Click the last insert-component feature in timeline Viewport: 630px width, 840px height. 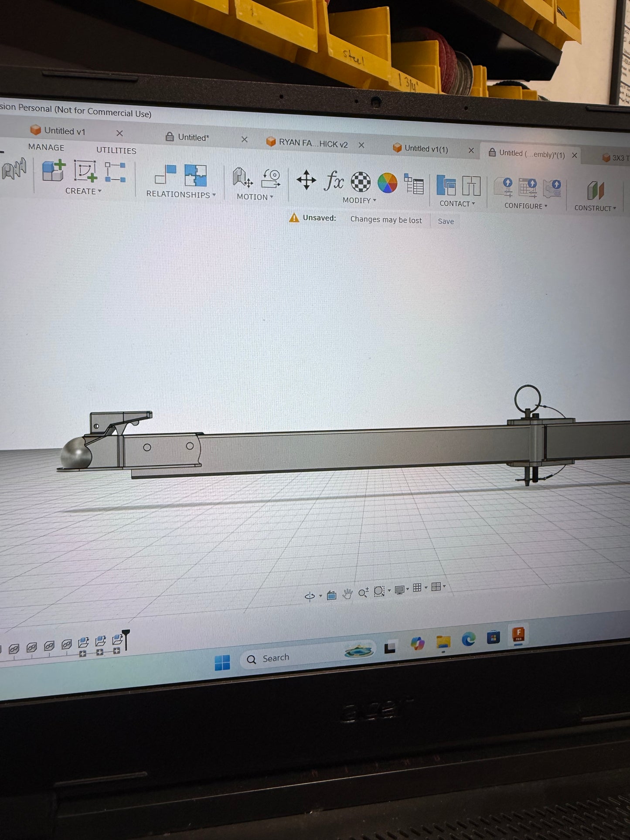click(117, 640)
